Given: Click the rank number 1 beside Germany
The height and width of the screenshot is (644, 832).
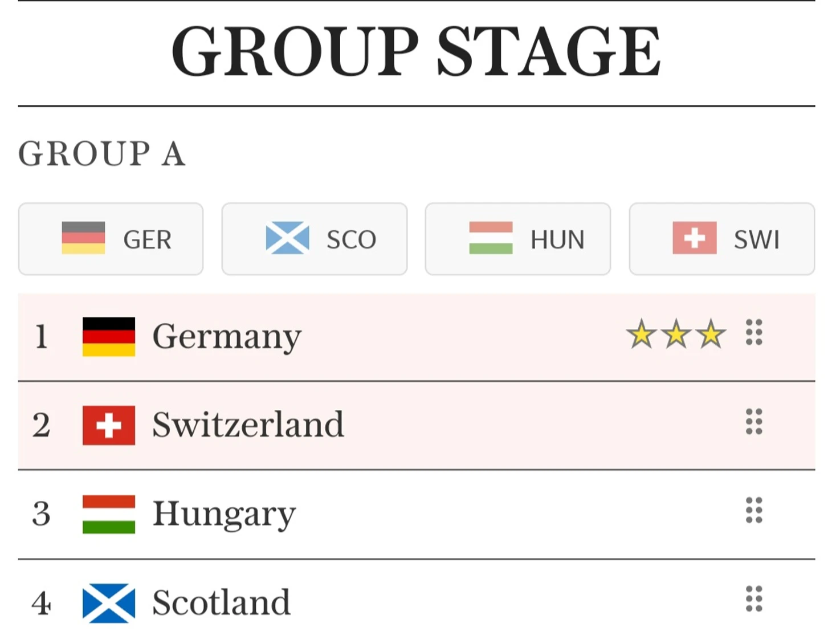Looking at the screenshot, I should [41, 337].
